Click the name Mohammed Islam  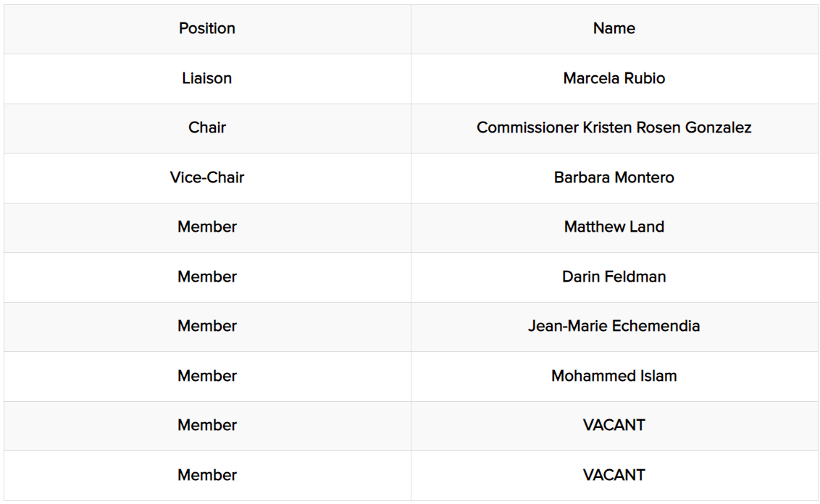pyautogui.click(x=614, y=376)
